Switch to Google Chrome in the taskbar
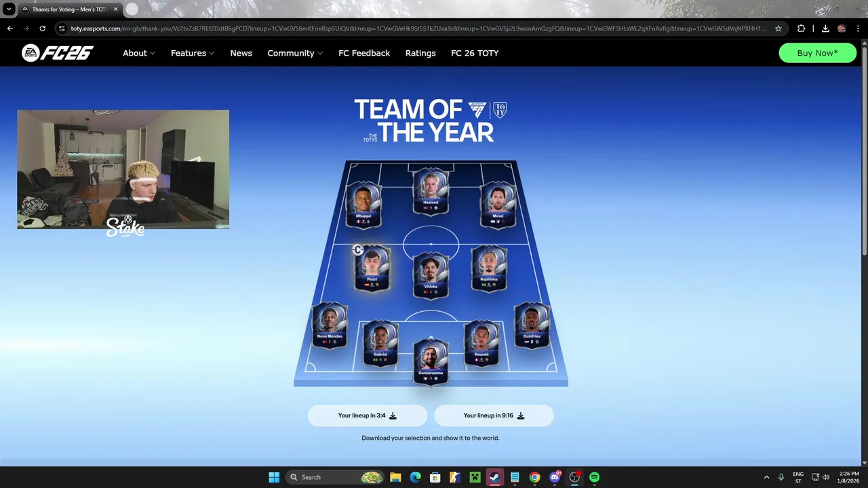The image size is (868, 488). pyautogui.click(x=534, y=477)
